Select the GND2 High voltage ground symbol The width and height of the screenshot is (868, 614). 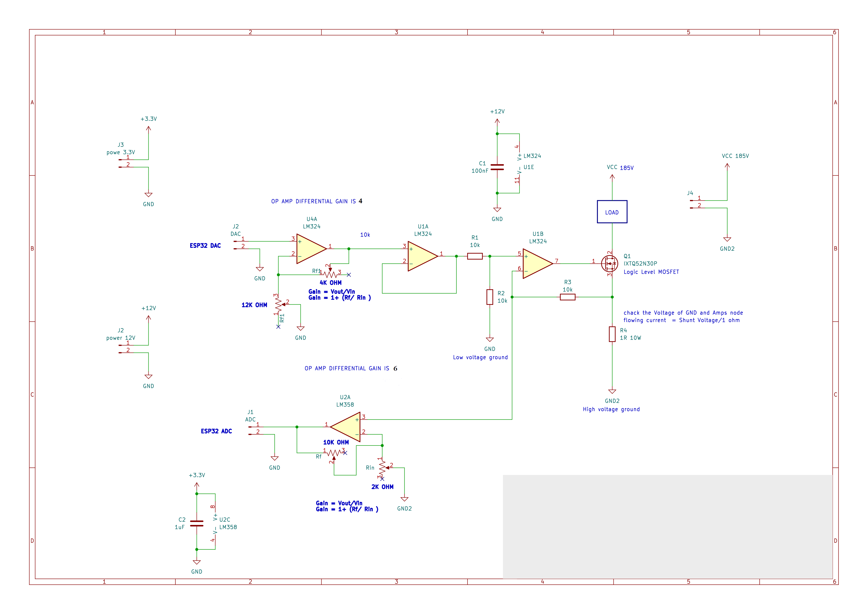click(612, 392)
